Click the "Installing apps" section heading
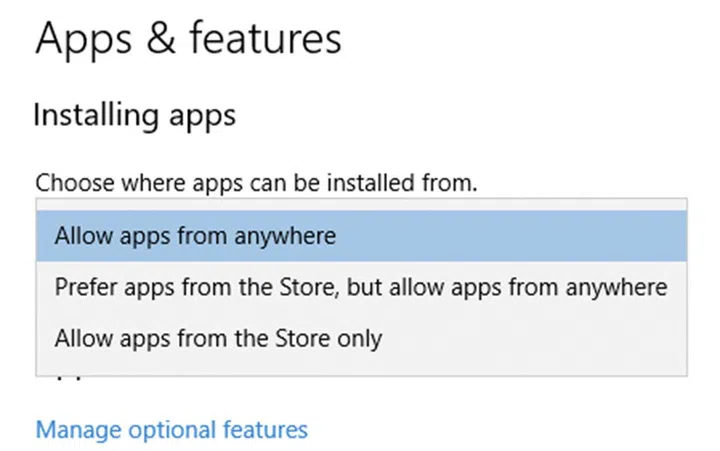 134,115
